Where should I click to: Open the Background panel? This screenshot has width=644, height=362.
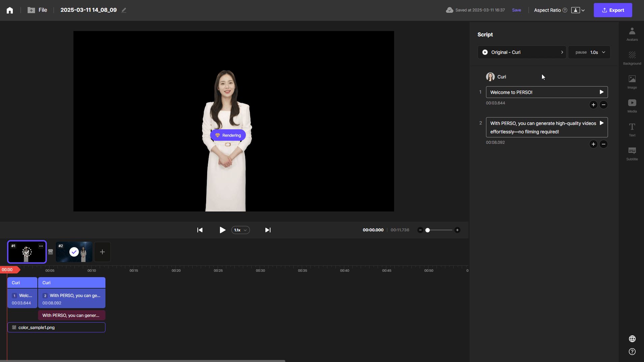[632, 58]
